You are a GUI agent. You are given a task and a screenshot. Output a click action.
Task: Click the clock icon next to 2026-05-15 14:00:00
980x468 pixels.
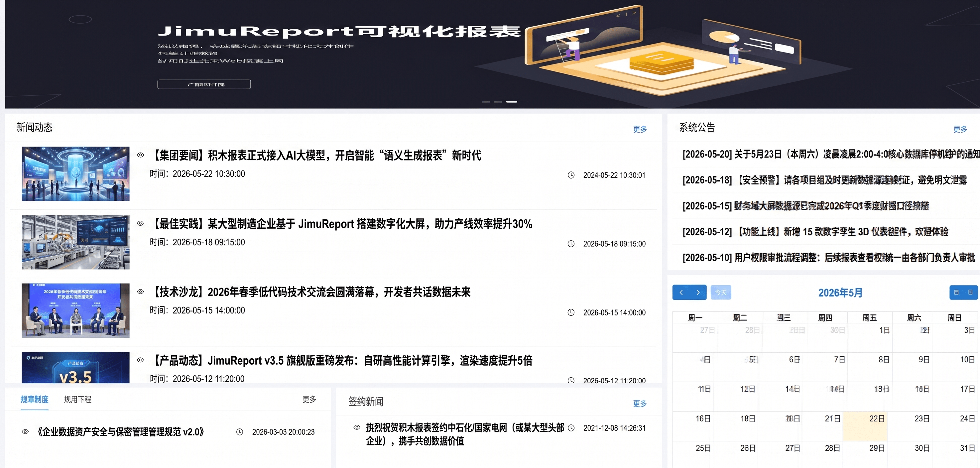pos(571,312)
